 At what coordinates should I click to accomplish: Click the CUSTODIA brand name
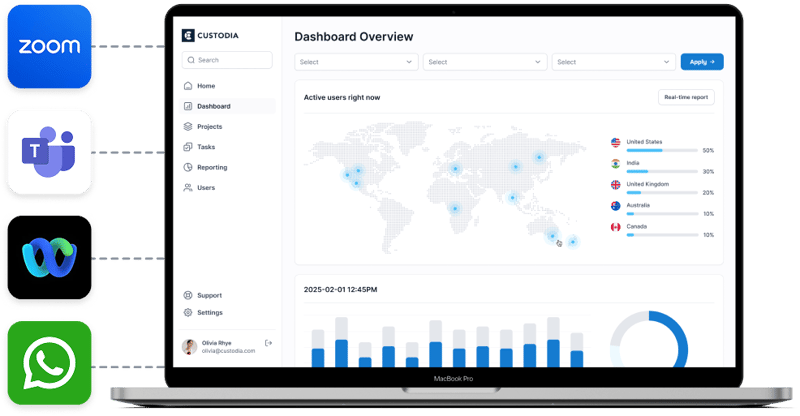218,35
